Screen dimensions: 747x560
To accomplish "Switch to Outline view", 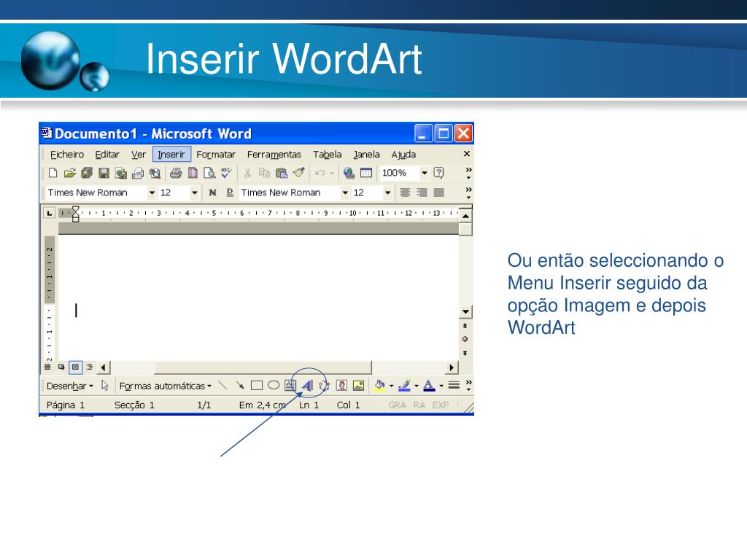I will 89,367.
